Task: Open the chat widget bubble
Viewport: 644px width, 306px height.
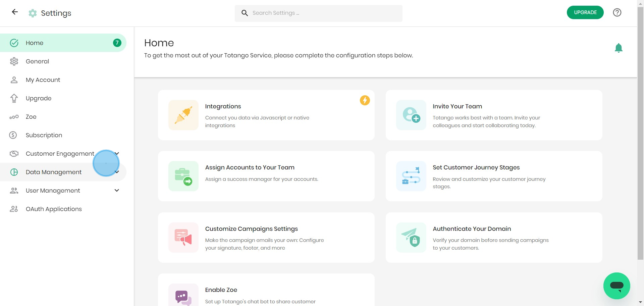Action: [x=616, y=286]
